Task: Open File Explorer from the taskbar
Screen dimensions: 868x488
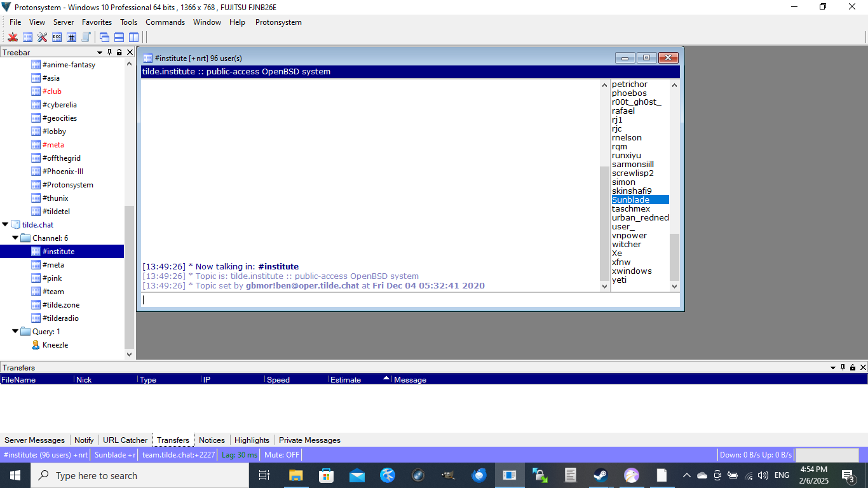Action: (295, 475)
